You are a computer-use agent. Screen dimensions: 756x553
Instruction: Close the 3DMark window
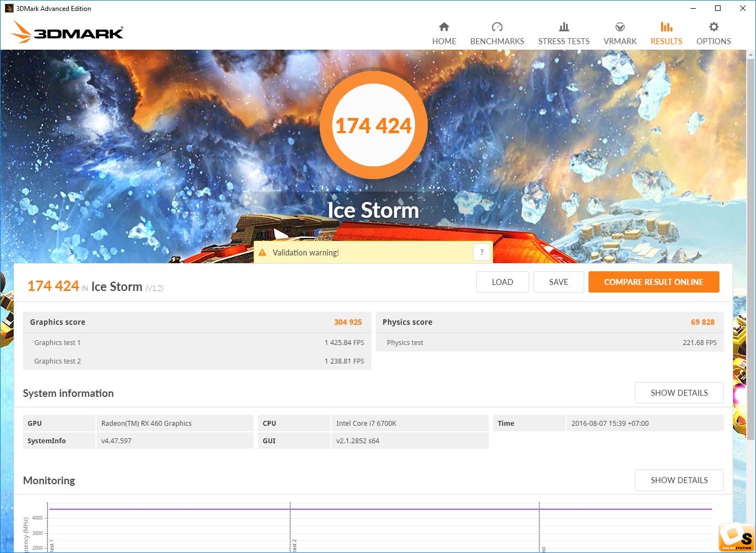(743, 8)
